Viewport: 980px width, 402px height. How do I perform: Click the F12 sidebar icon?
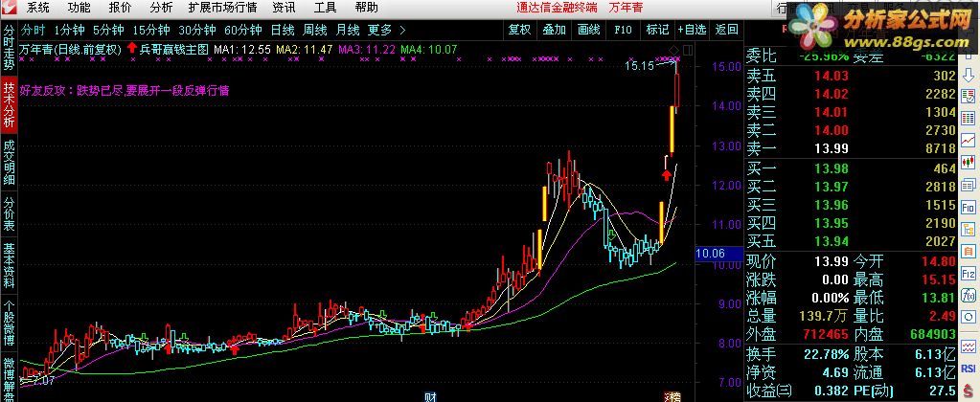click(x=969, y=273)
